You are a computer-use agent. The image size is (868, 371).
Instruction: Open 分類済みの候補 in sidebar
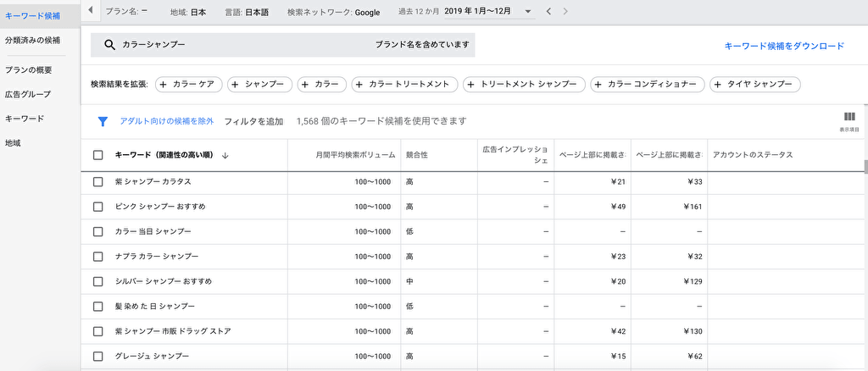pyautogui.click(x=33, y=41)
